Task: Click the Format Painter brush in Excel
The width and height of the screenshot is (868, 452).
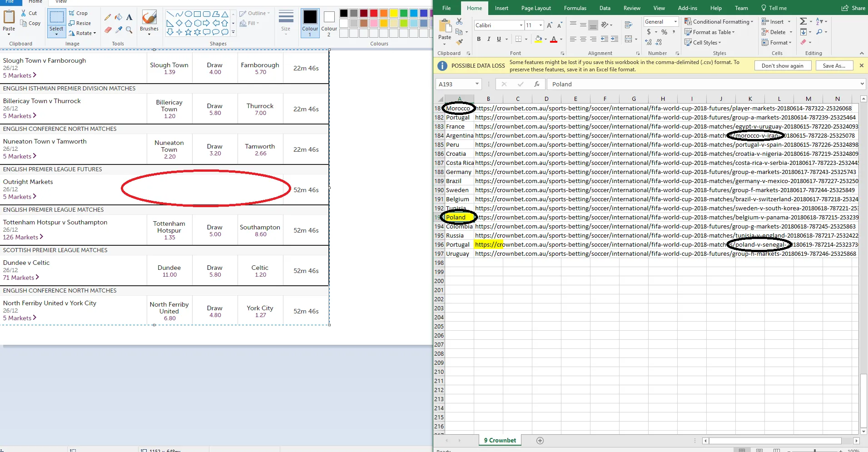Action: (460, 42)
